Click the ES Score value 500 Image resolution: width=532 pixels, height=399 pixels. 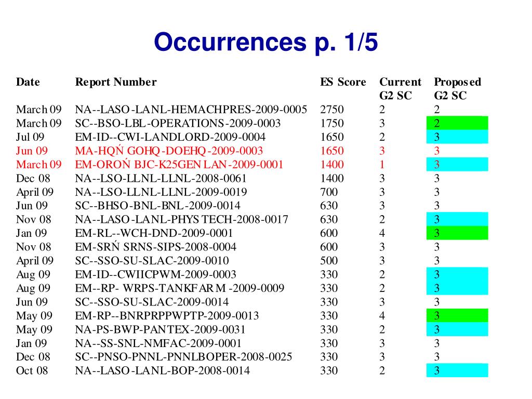point(329,261)
